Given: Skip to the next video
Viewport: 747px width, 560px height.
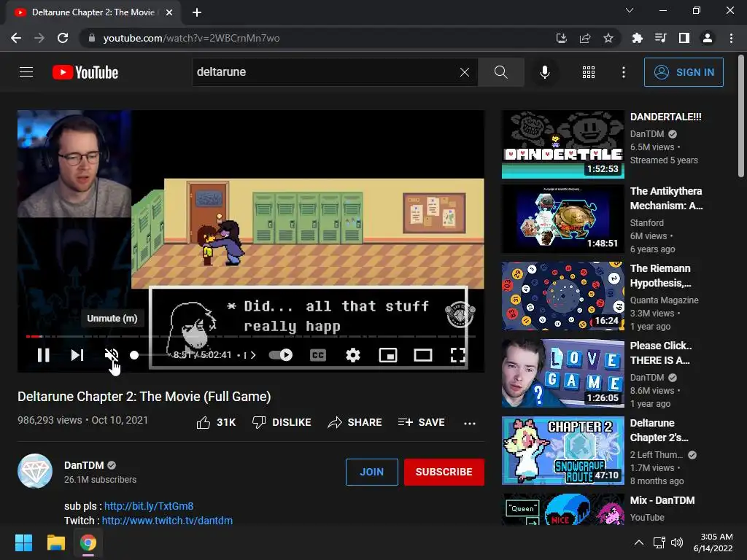Looking at the screenshot, I should (77, 355).
